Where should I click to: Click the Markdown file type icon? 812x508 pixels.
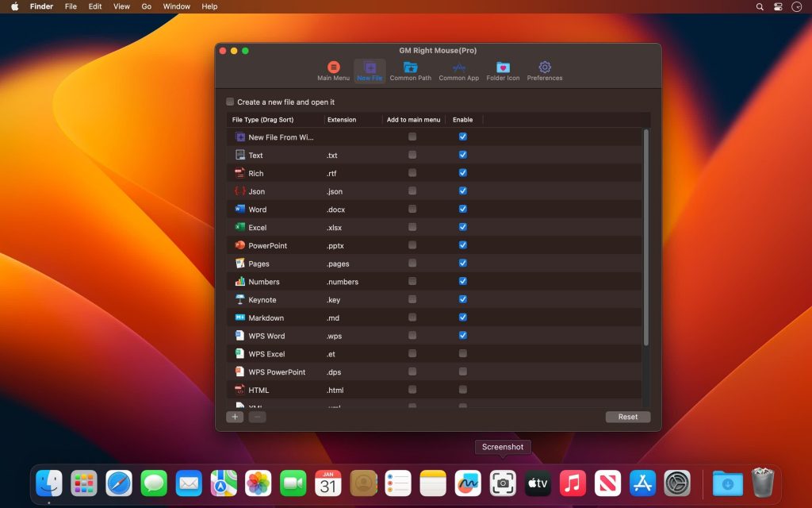point(239,317)
